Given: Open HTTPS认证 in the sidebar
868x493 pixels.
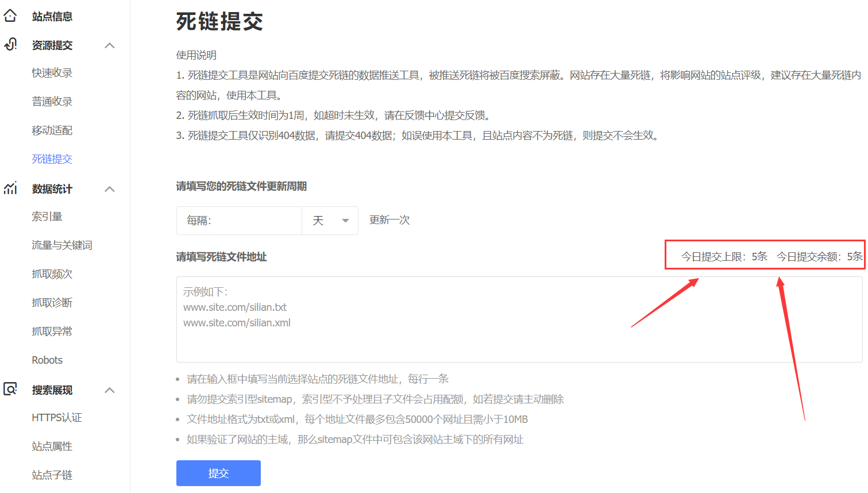Looking at the screenshot, I should 57,418.
